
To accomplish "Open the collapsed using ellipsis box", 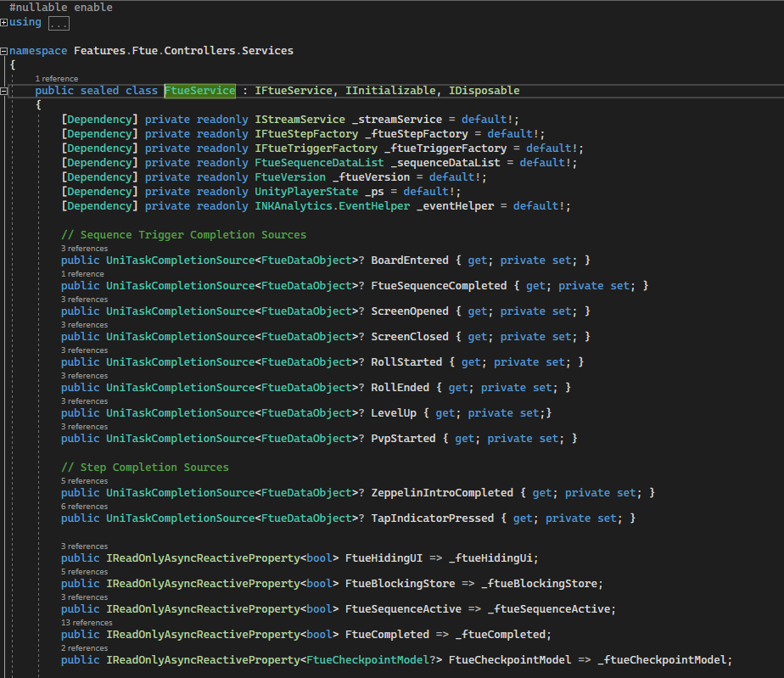I will click(x=59, y=23).
